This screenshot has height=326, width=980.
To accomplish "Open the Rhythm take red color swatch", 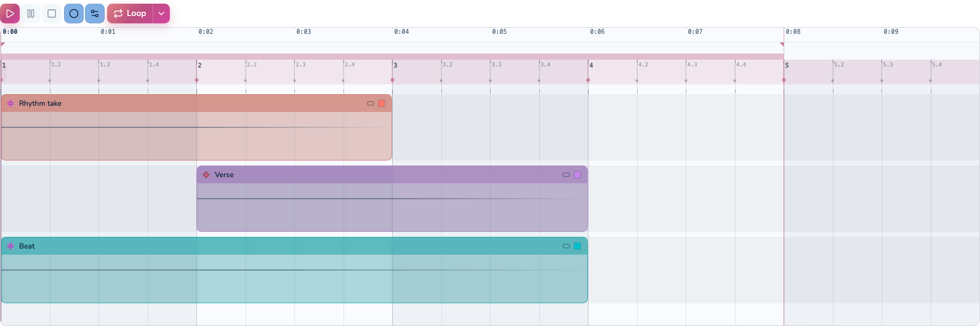I will 382,103.
